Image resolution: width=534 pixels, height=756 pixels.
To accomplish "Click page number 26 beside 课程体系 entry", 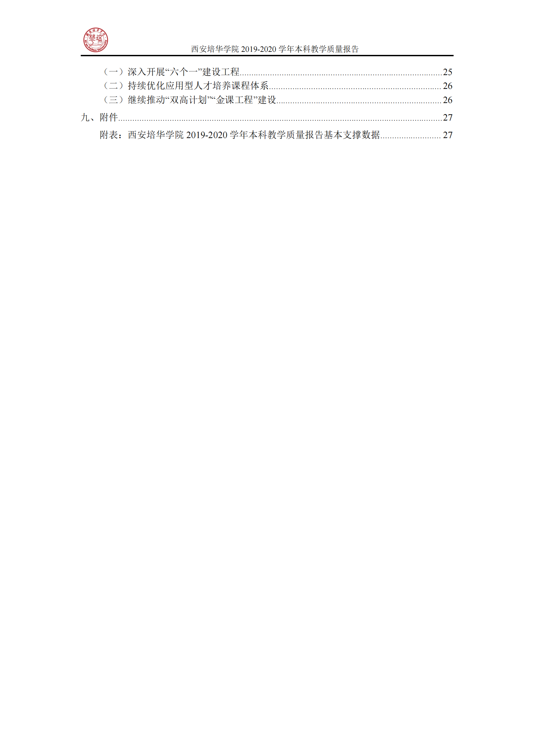I will click(x=448, y=86).
